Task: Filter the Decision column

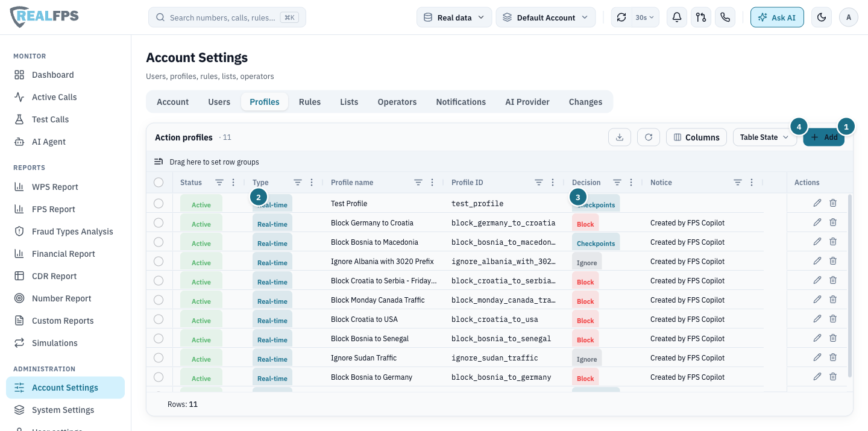Action: point(617,183)
